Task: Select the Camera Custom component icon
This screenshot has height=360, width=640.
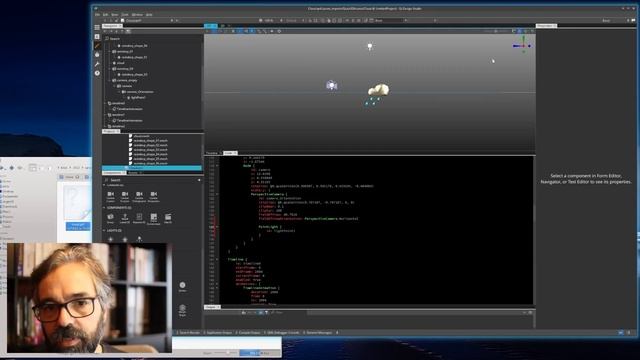Action: tap(111, 196)
